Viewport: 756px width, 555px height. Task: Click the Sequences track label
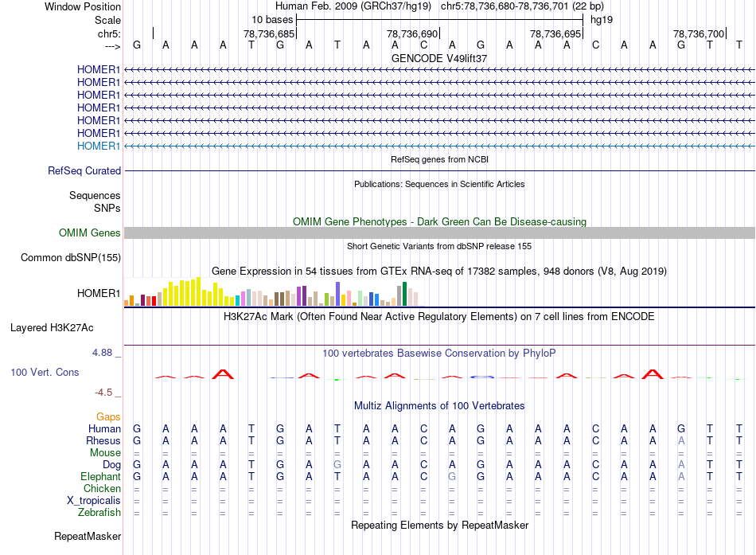tap(95, 195)
